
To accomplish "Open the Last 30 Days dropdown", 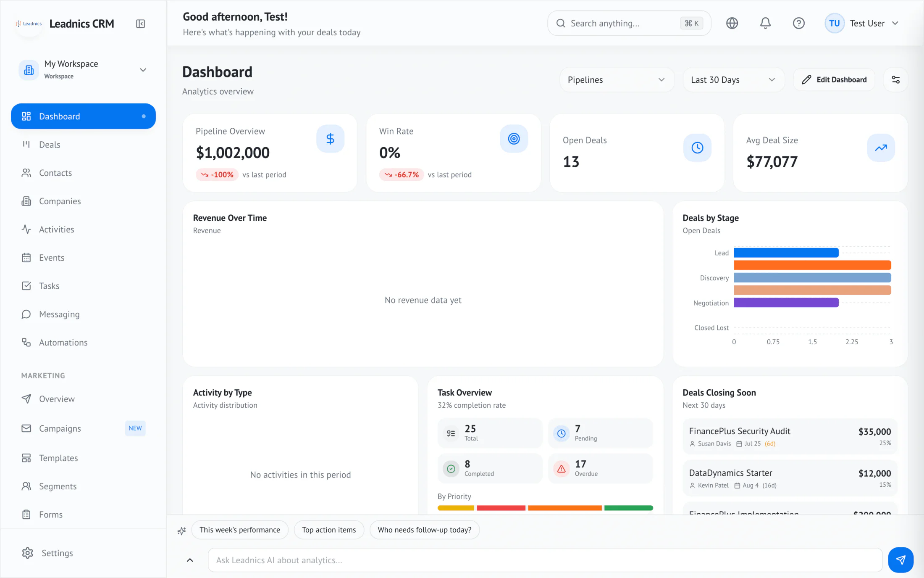I will click(x=733, y=80).
